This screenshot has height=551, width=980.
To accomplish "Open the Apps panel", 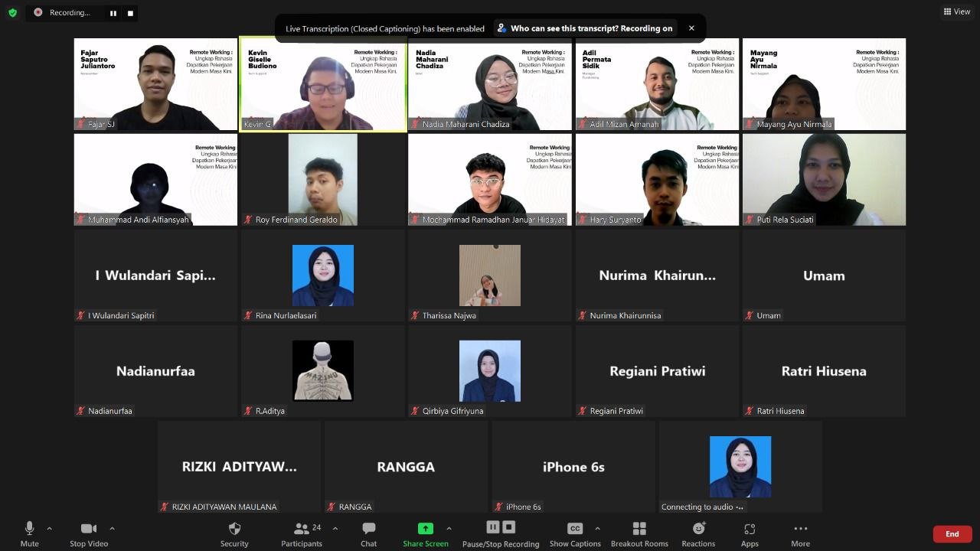I will [x=750, y=533].
